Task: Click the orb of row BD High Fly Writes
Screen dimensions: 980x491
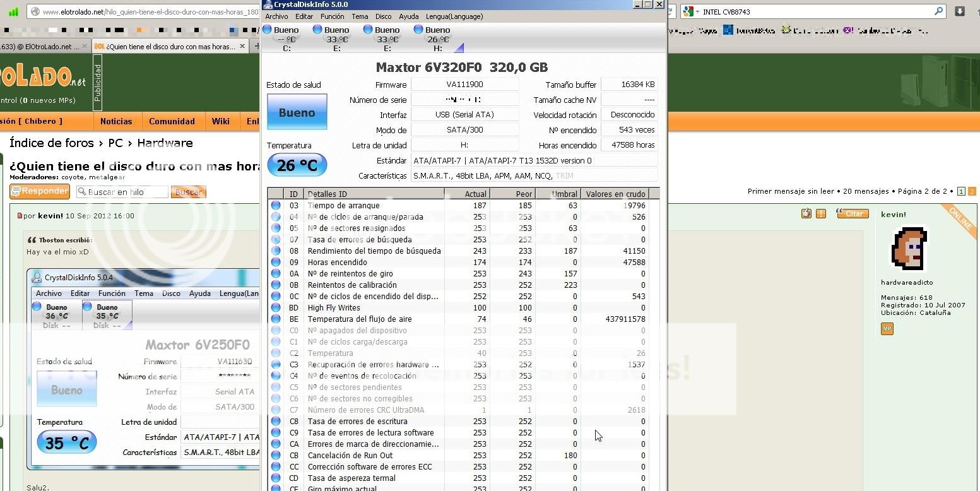Action: [276, 308]
